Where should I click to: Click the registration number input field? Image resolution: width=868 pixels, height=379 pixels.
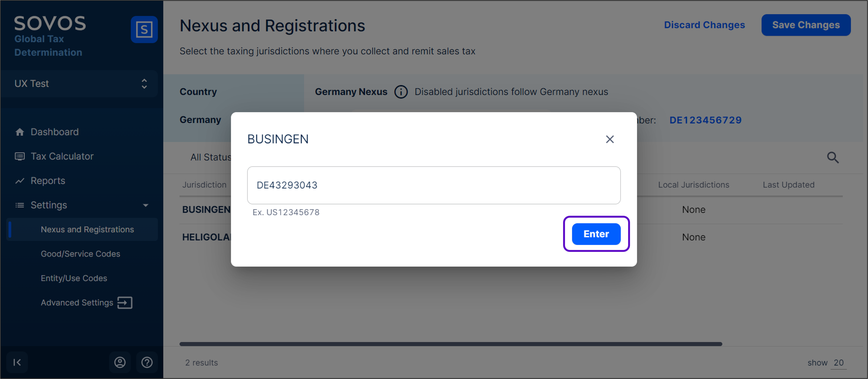pyautogui.click(x=433, y=185)
